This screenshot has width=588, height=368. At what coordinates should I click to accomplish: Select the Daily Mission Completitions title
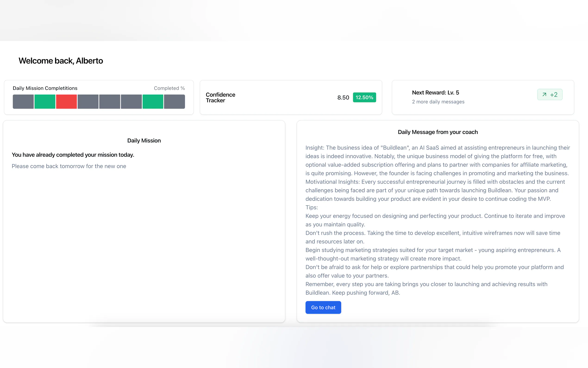pos(45,88)
